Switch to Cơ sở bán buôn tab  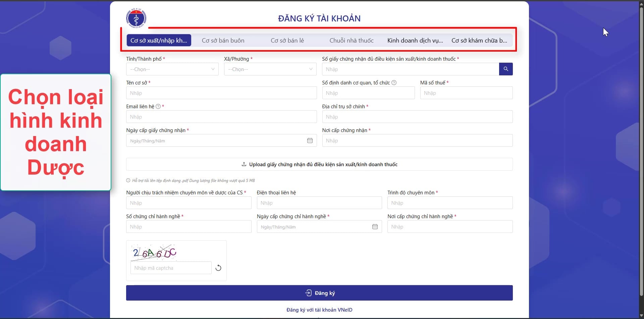click(x=223, y=40)
